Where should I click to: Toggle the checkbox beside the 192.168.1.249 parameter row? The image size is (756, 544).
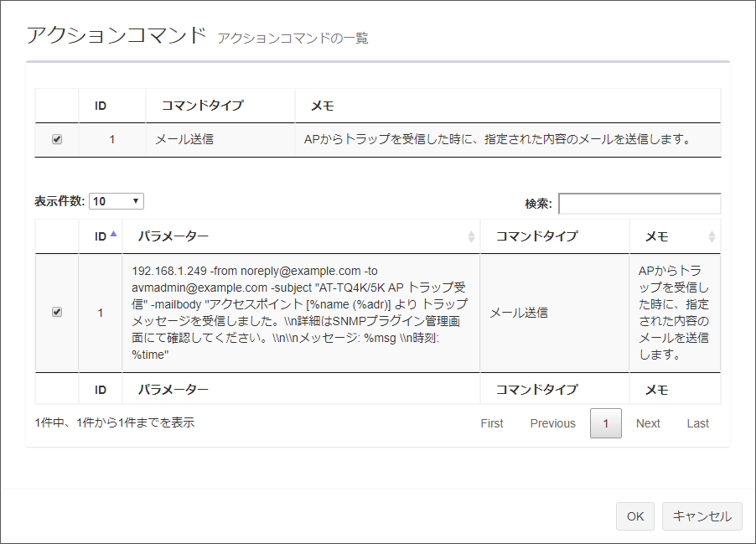point(57,312)
